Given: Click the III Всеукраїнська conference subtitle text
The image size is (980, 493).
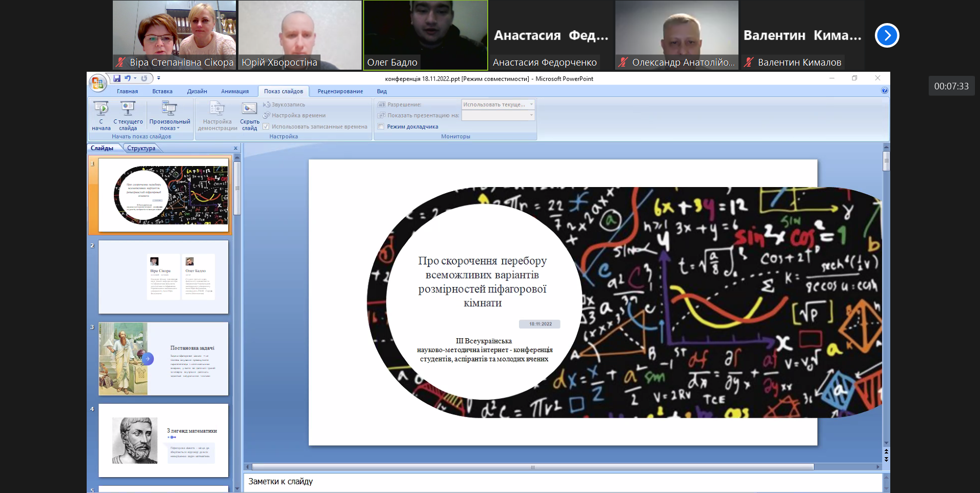Looking at the screenshot, I should 485,350.
